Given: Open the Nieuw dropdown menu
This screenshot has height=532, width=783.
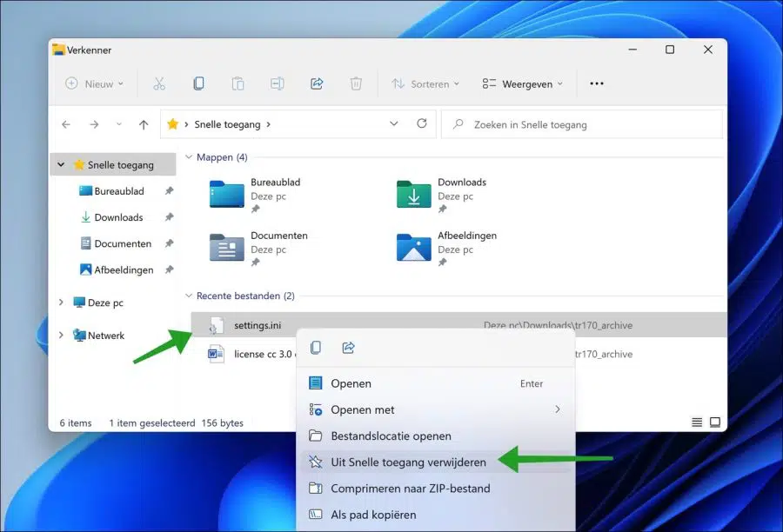Looking at the screenshot, I should click(x=94, y=83).
